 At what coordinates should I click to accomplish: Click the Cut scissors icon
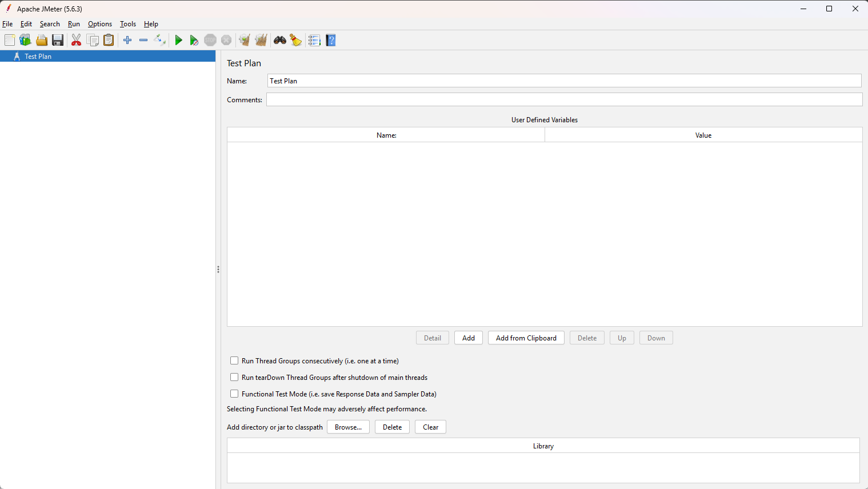click(76, 40)
